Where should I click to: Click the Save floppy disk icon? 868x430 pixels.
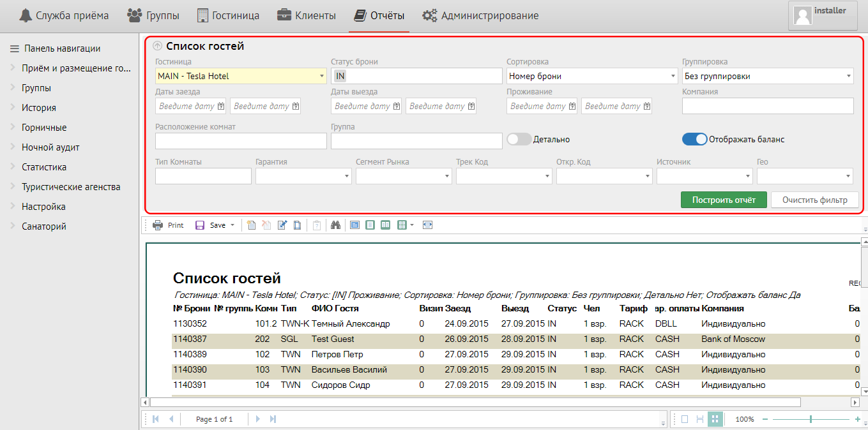[x=200, y=225]
